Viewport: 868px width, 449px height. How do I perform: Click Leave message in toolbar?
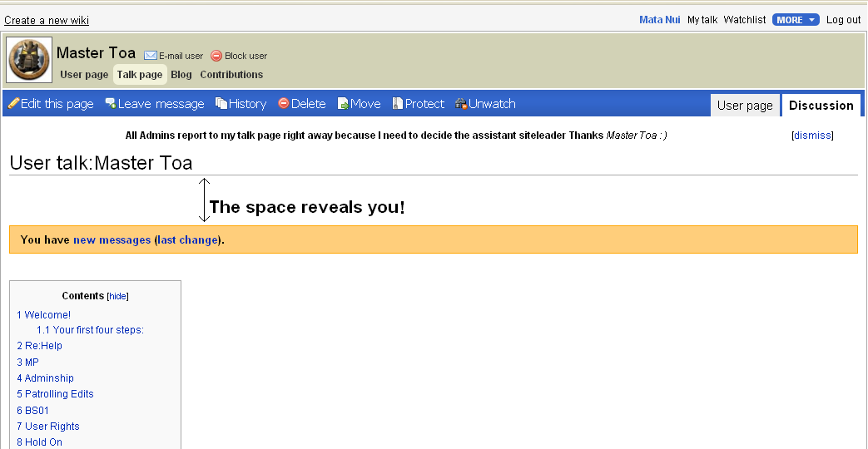point(161,103)
